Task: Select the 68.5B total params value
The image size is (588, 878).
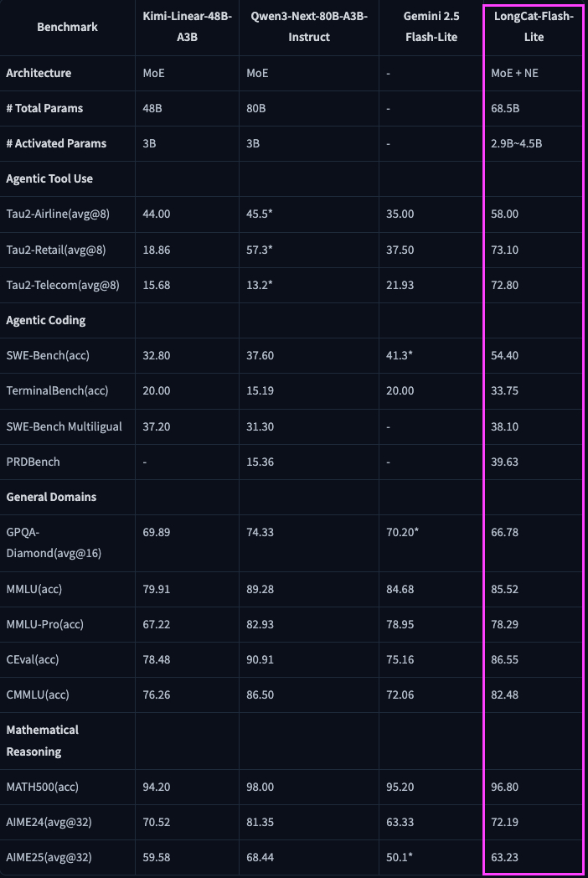Action: [x=505, y=108]
